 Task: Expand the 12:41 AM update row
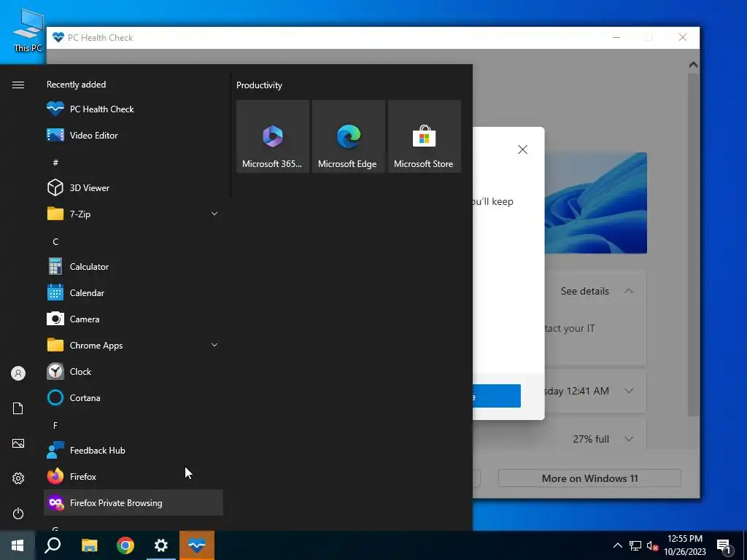pyautogui.click(x=629, y=391)
